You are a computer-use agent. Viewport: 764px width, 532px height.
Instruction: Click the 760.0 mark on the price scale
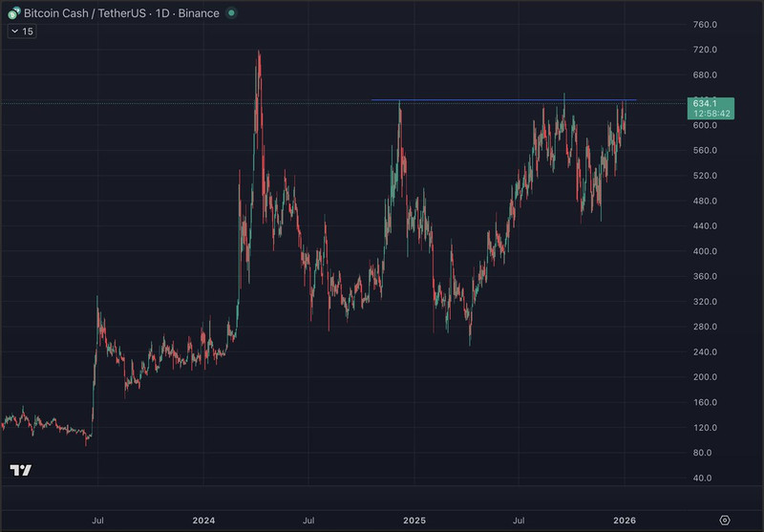pos(705,25)
